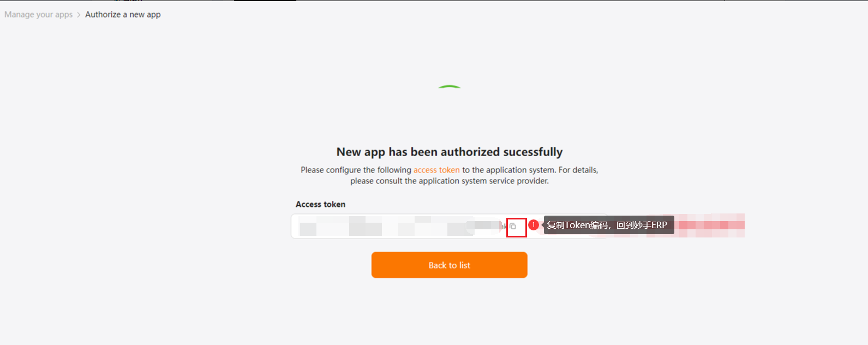
Task: Select the Authorize a new app breadcrumb
Action: pos(123,15)
